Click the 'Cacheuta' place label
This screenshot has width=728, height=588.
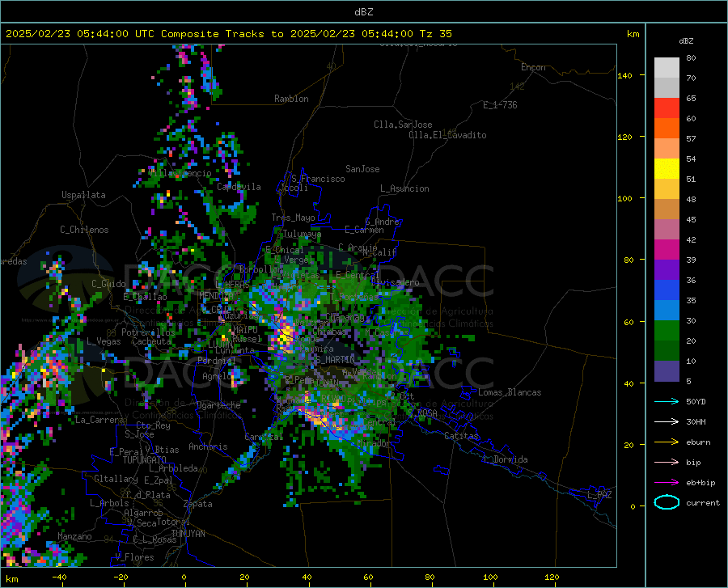(151, 341)
